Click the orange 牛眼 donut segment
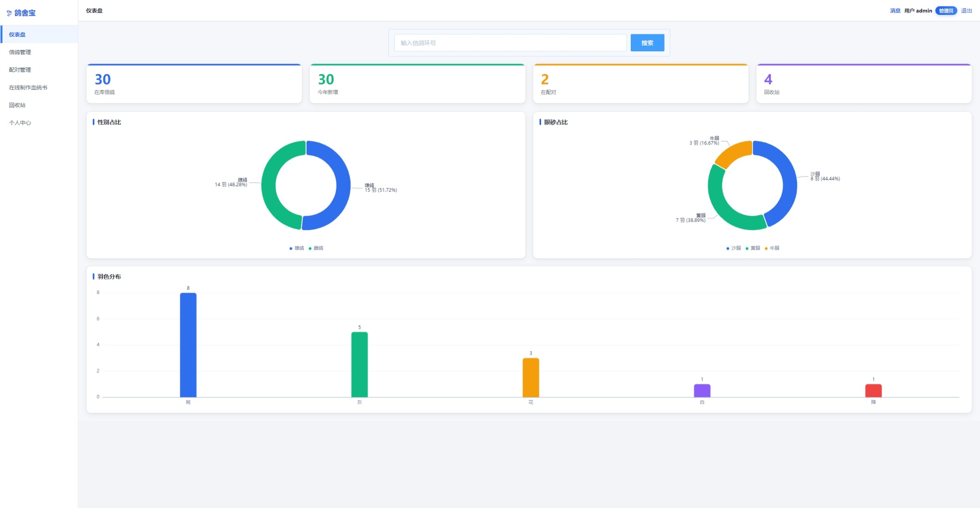The image size is (980, 508). tap(734, 152)
